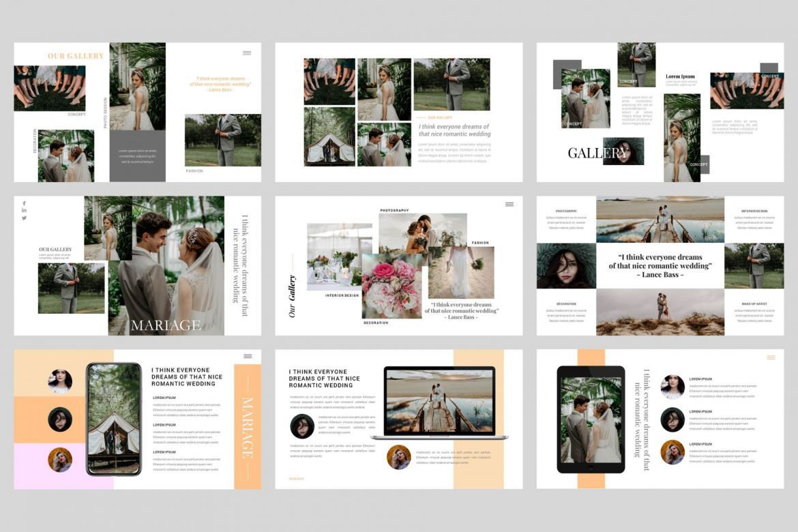Click the MARIAGE title text

point(166,325)
